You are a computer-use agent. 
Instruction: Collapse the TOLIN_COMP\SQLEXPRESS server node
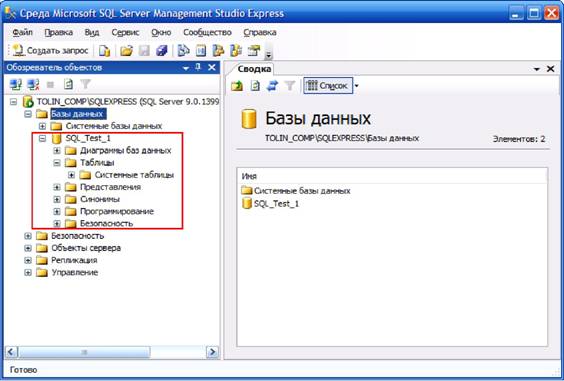(x=13, y=102)
